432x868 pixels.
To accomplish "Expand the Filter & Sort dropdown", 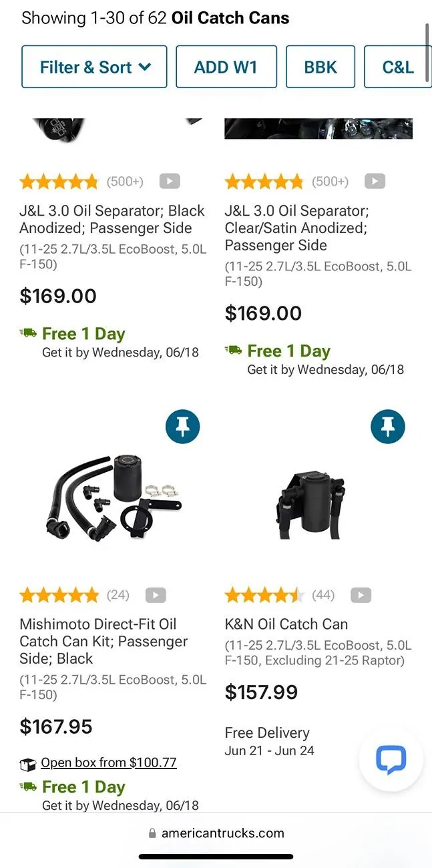I will (x=94, y=67).
